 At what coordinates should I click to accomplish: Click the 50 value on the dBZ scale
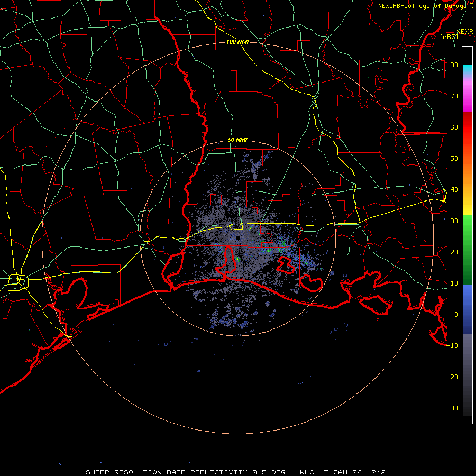pyautogui.click(x=454, y=159)
